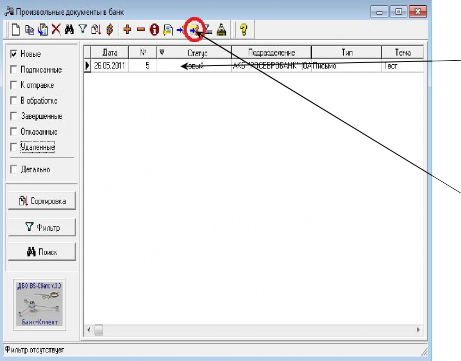
Task: Delete the document using the red X icon
Action: [56, 29]
